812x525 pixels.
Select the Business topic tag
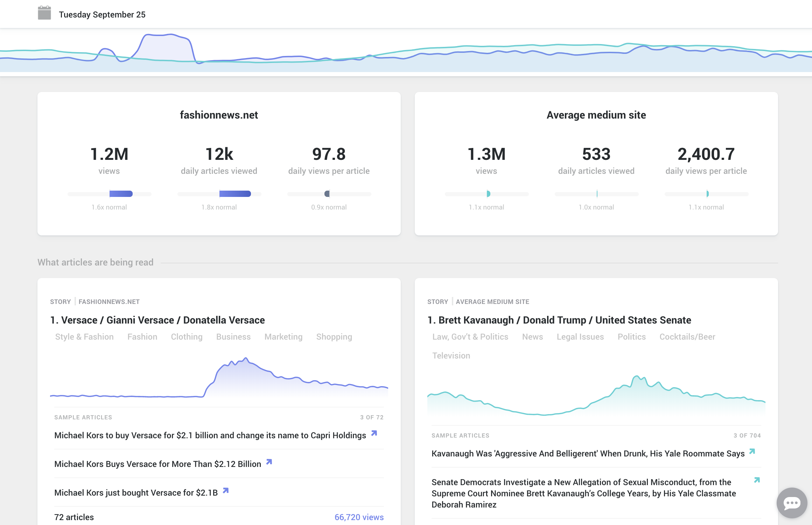[x=233, y=336]
